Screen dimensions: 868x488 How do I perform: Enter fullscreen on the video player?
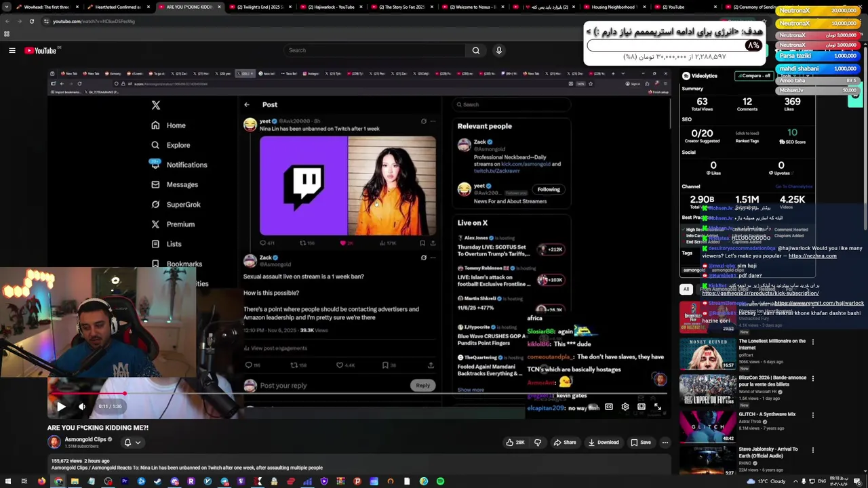pos(658,407)
